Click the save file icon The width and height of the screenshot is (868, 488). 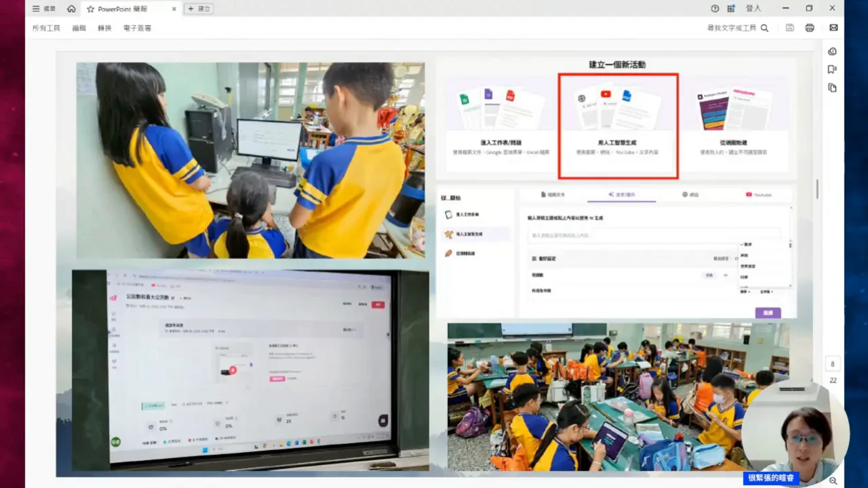pyautogui.click(x=789, y=28)
